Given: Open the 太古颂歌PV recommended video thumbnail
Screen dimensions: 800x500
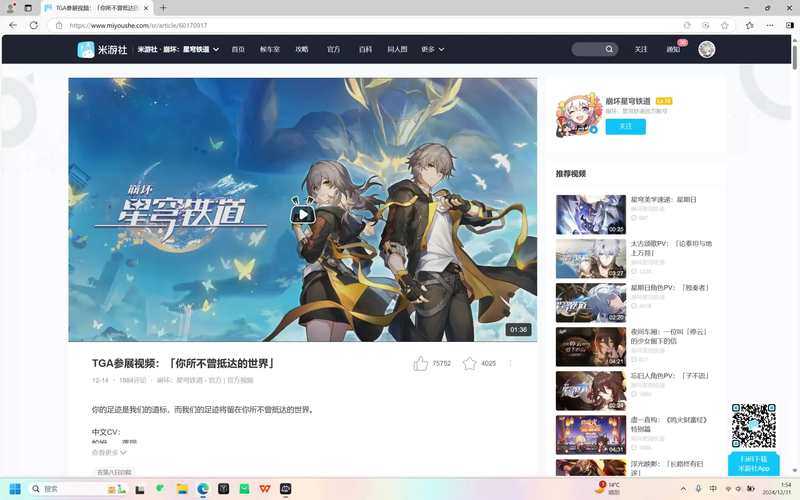Looking at the screenshot, I should click(x=591, y=259).
